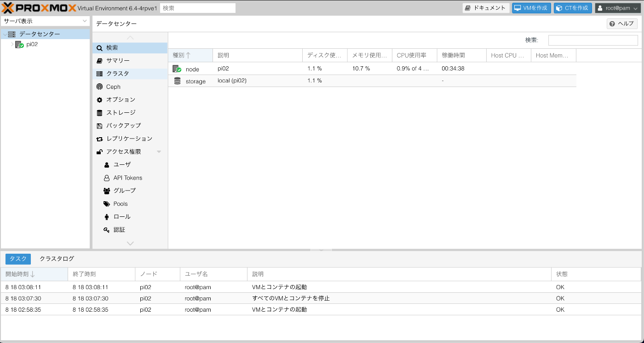Click the book icon on ドキュメント
This screenshot has height=343, width=644.
(468, 8)
